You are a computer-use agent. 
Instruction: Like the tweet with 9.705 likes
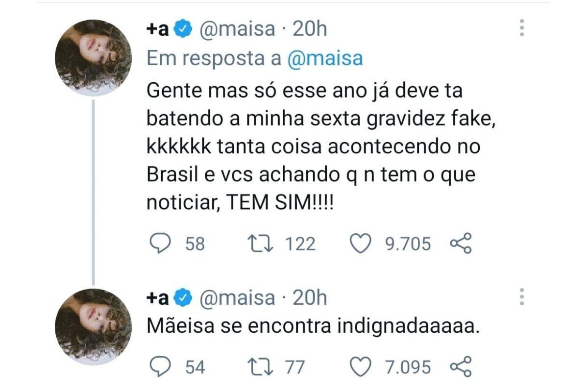pyautogui.click(x=361, y=244)
